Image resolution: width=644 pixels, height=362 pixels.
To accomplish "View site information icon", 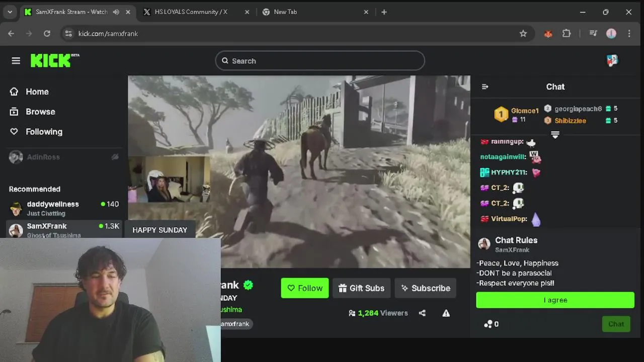I will 69,34.
